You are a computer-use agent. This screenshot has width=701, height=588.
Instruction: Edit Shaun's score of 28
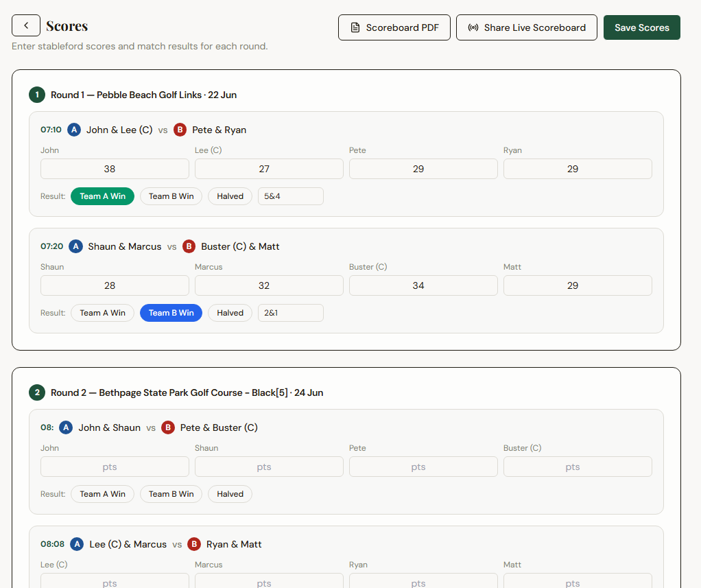pos(115,285)
